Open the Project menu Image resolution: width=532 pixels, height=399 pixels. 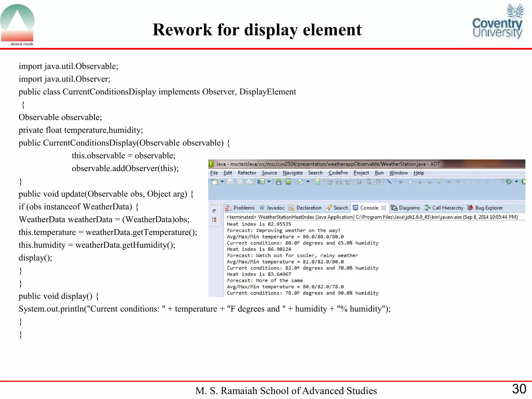(361, 173)
